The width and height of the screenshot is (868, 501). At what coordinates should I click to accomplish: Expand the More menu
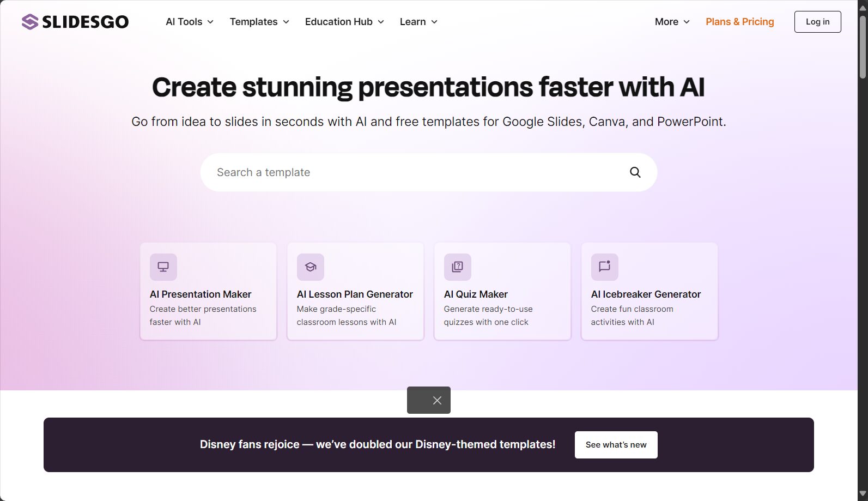pyautogui.click(x=672, y=22)
